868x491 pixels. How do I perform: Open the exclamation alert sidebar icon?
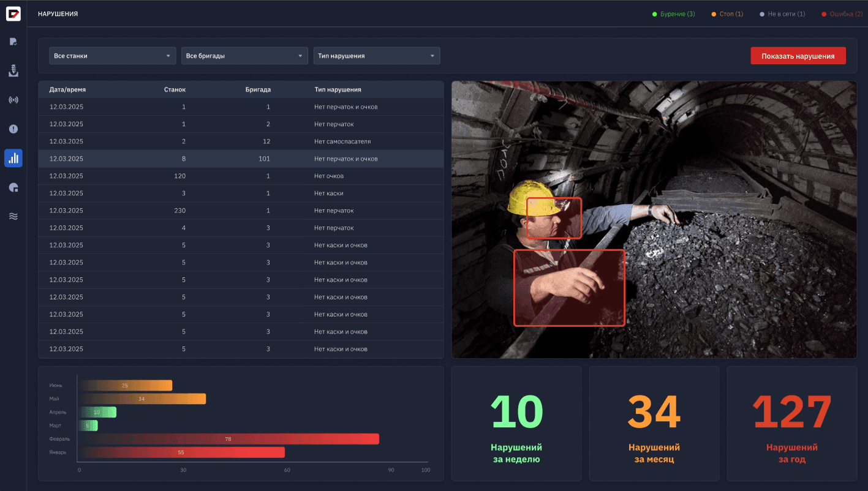pos(13,129)
